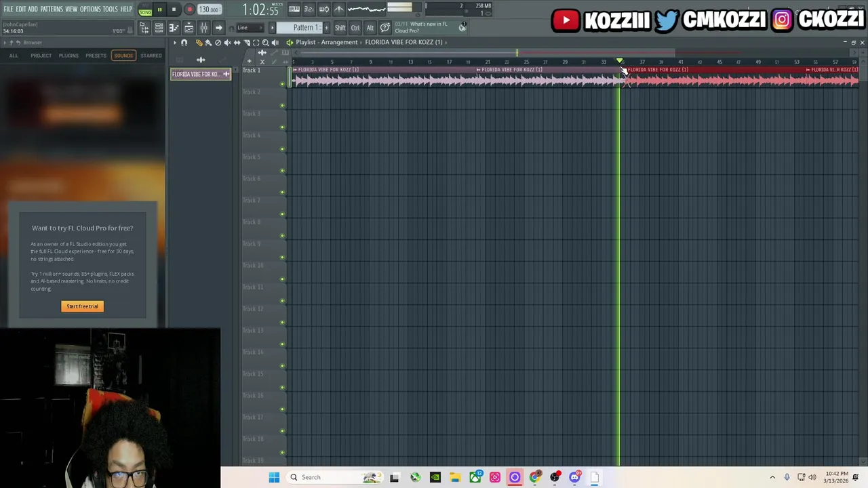The image size is (868, 488).
Task: Switch browser to the PLUGINS tab
Action: (68, 56)
